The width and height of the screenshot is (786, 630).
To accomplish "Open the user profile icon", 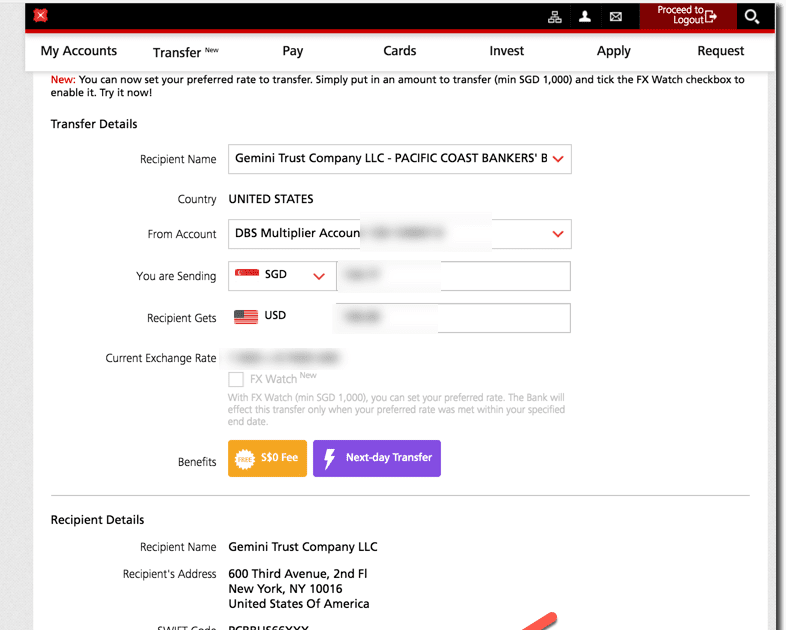I will pos(584,17).
